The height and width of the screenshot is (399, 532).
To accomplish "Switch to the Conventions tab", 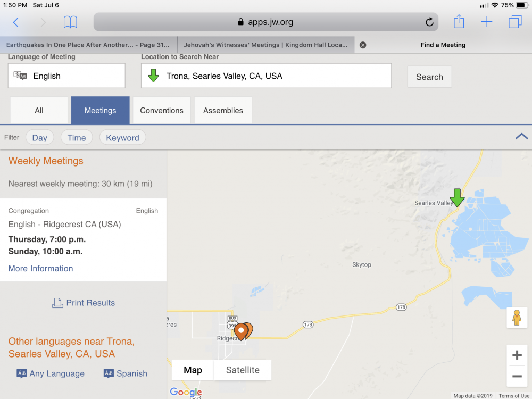I will pos(162,111).
